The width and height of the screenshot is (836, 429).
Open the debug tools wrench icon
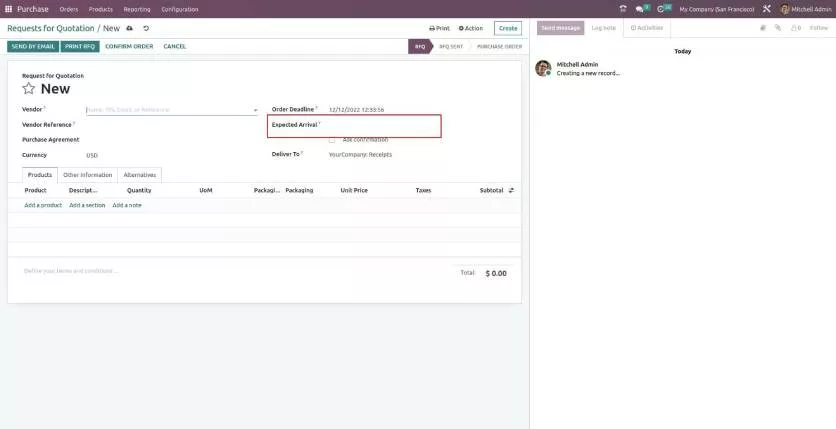click(x=767, y=9)
